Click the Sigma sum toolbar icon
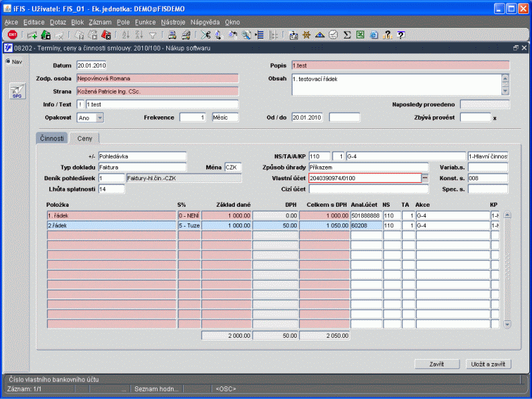This screenshot has height=399, width=532. tap(346, 35)
